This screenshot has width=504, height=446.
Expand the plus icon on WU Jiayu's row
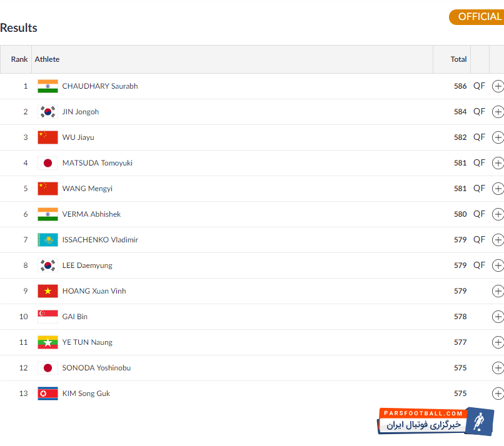tap(498, 137)
